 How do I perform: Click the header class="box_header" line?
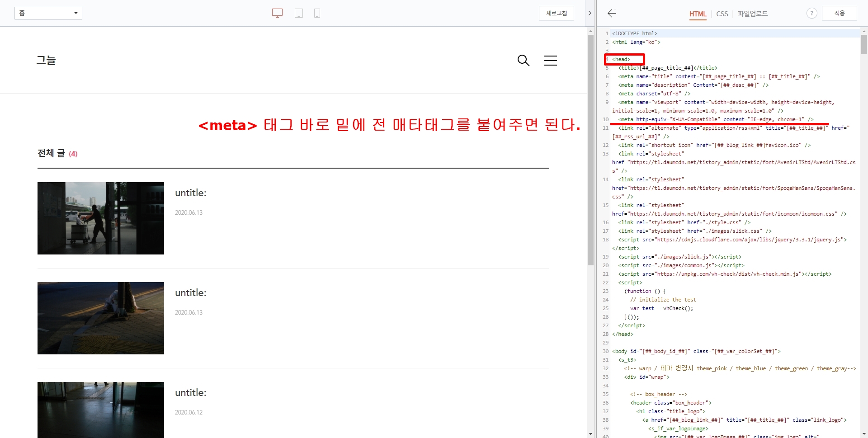pyautogui.click(x=671, y=403)
